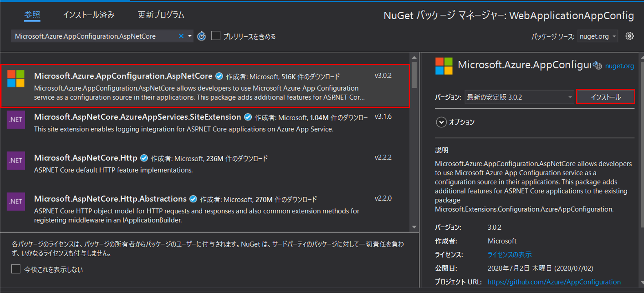Click the .NET icon of AzureAppServices.SiteExtension
The width and height of the screenshot is (644, 293).
tap(16, 119)
